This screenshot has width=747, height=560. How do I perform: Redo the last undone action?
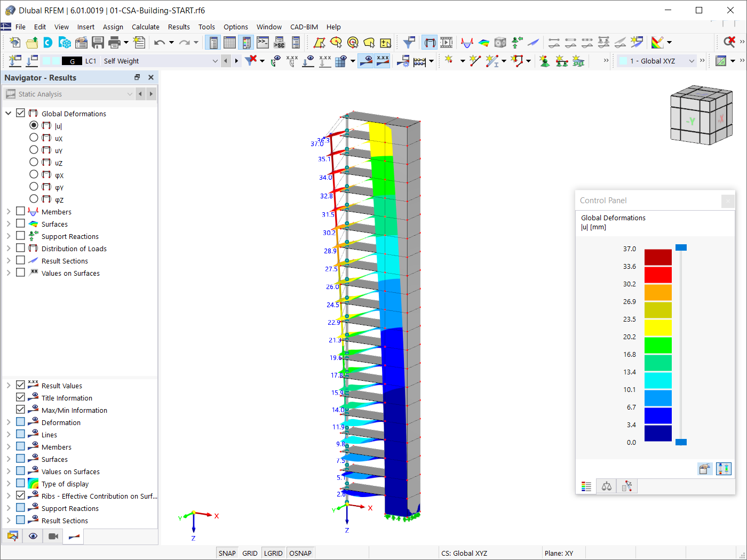pyautogui.click(x=185, y=43)
